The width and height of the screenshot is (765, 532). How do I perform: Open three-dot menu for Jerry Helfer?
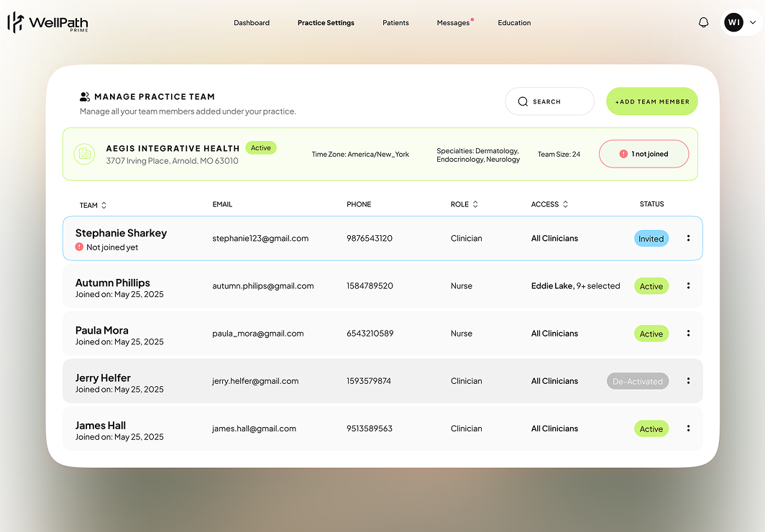688,381
